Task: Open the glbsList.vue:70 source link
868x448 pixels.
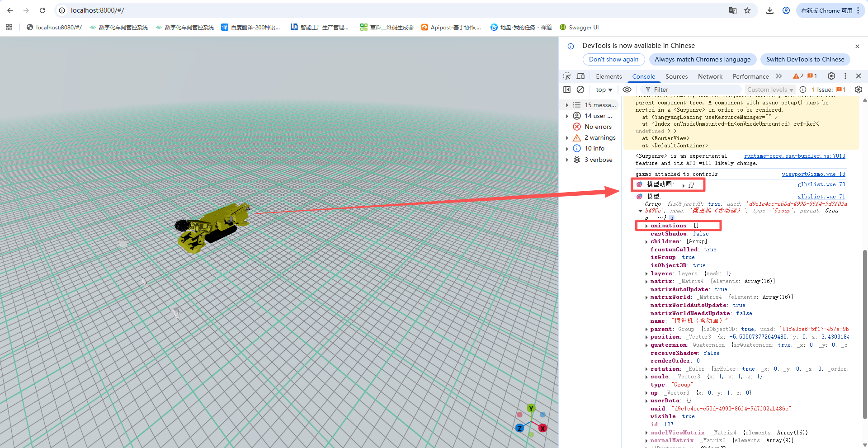Action: [821, 184]
